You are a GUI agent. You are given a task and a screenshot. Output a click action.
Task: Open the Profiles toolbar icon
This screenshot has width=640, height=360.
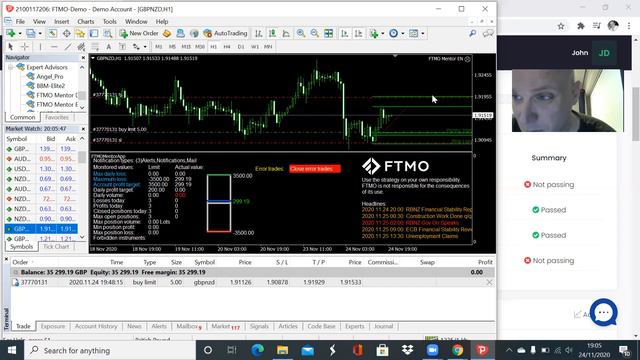pyautogui.click(x=31, y=33)
